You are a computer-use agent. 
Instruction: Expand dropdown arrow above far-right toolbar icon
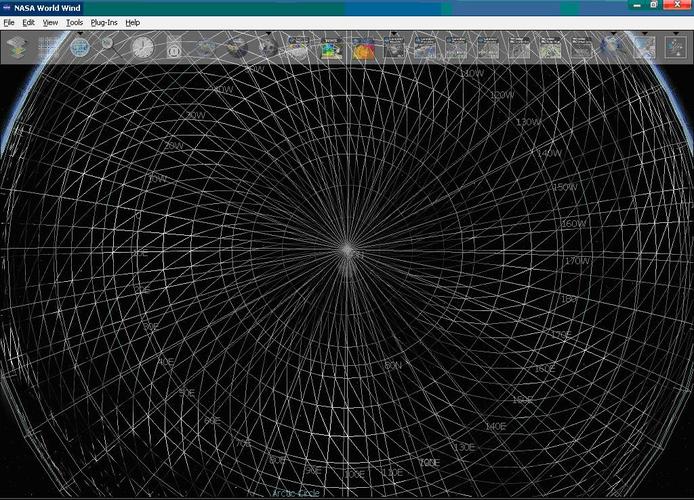[675, 33]
